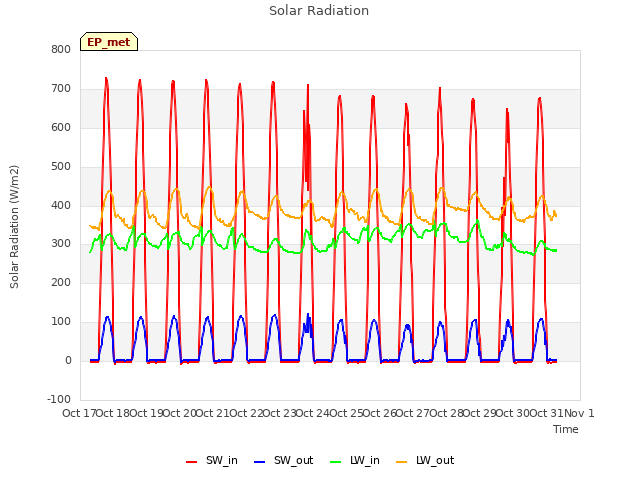Screen dimensions: 640x480
Task: Click the red SW_in legend color marker
Action: (x=191, y=462)
